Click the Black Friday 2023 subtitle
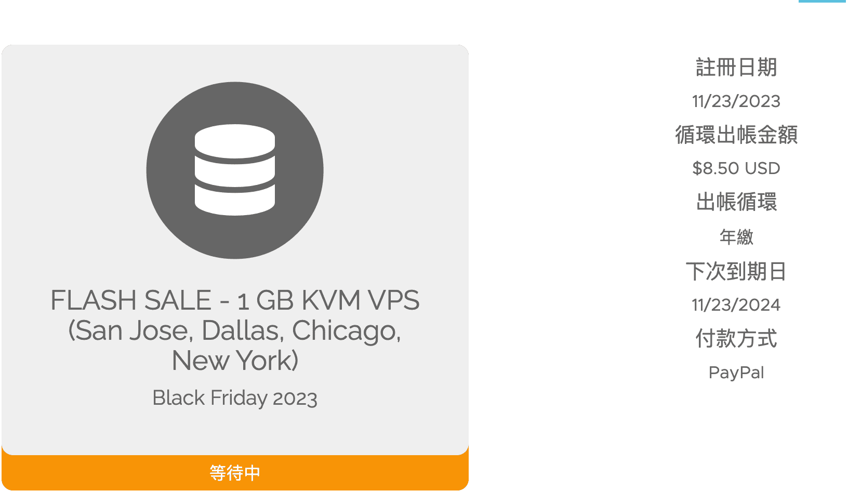Image resolution: width=848 pixels, height=504 pixels. 235,398
